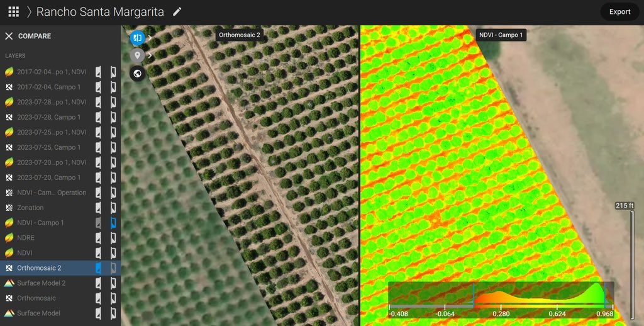
Task: Toggle Zonation layer on the left side
Action: (98, 208)
